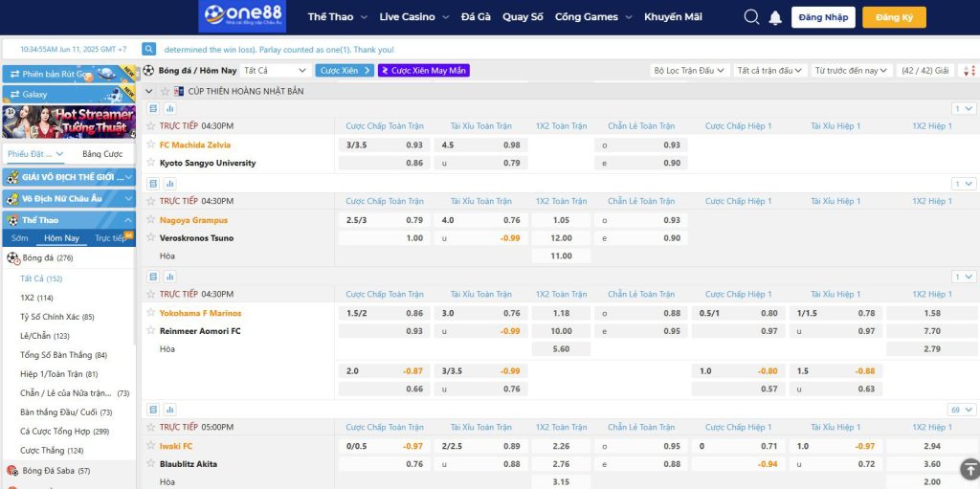Go to Đá Gà section
The image size is (980, 489).
coord(476,17)
